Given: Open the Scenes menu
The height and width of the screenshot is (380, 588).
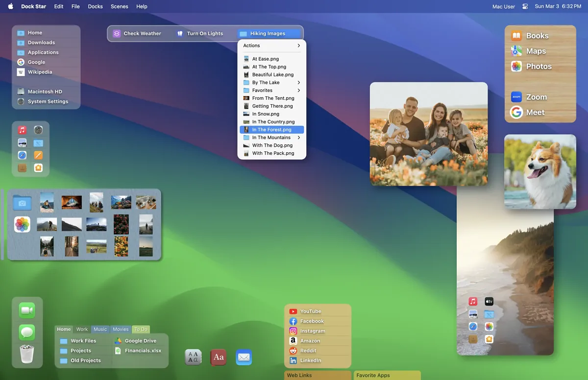Looking at the screenshot, I should [119, 6].
